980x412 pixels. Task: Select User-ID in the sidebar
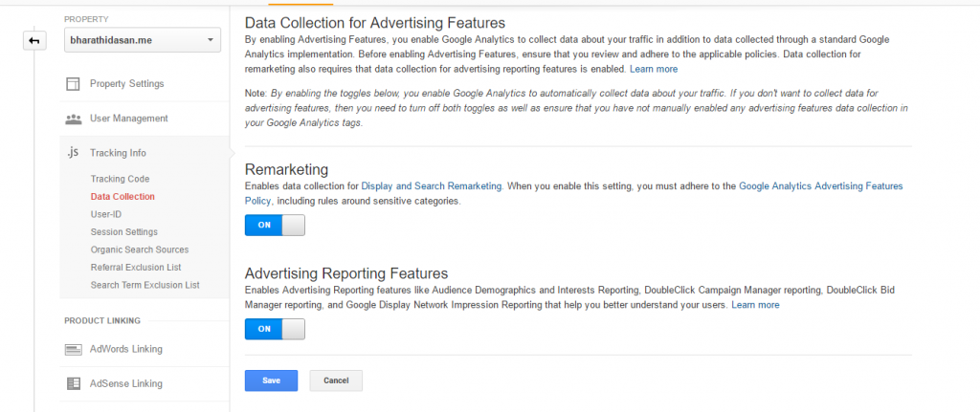pos(105,214)
